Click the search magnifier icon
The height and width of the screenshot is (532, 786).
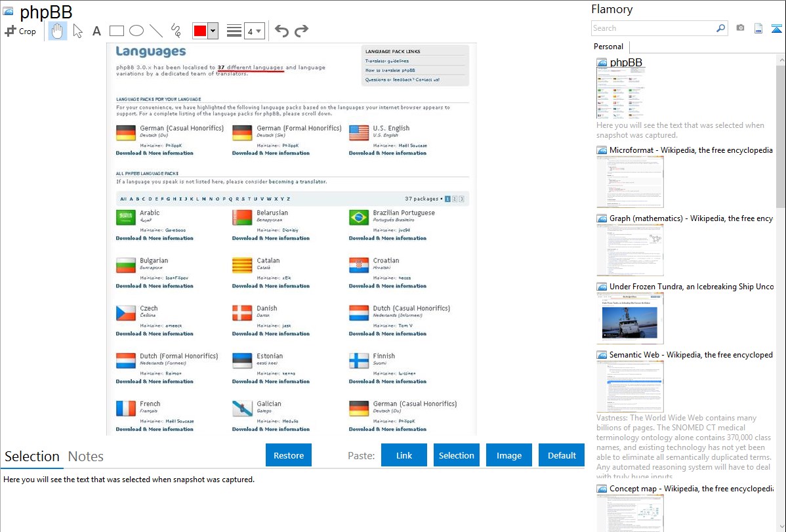(721, 28)
